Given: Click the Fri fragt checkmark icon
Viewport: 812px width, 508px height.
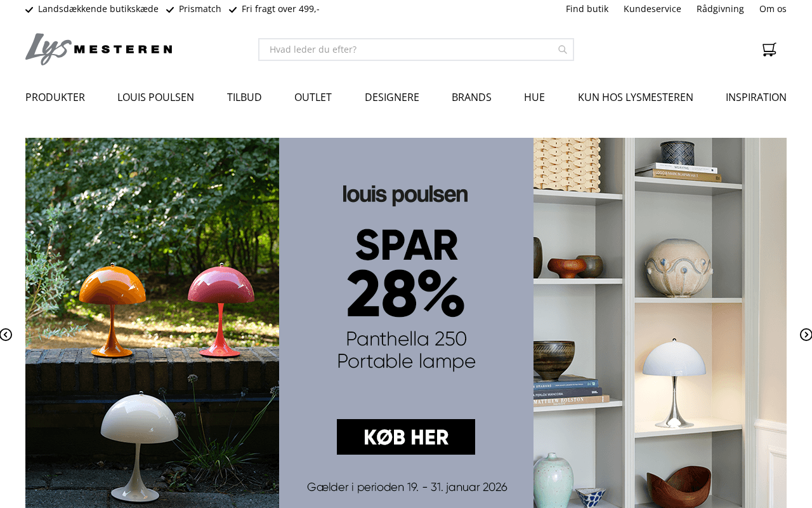Looking at the screenshot, I should coord(233,10).
